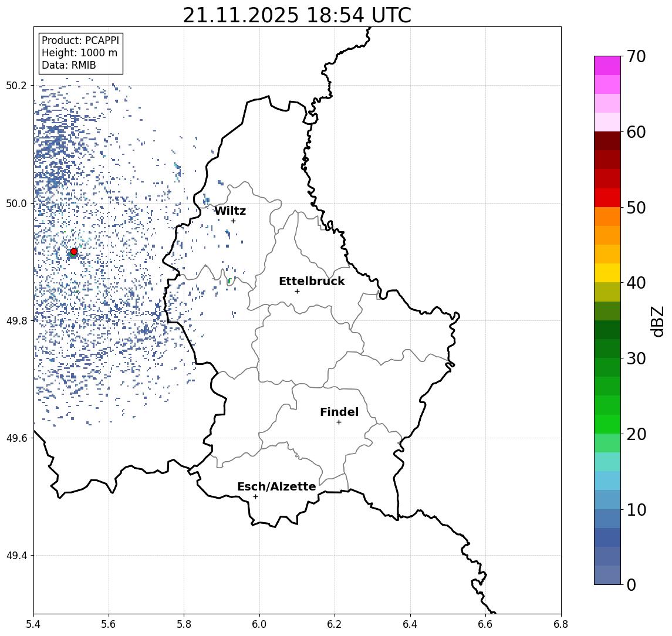This screenshot has width=672, height=636.
Task: Click the latitude 50.0 axis label
Action: click(16, 203)
